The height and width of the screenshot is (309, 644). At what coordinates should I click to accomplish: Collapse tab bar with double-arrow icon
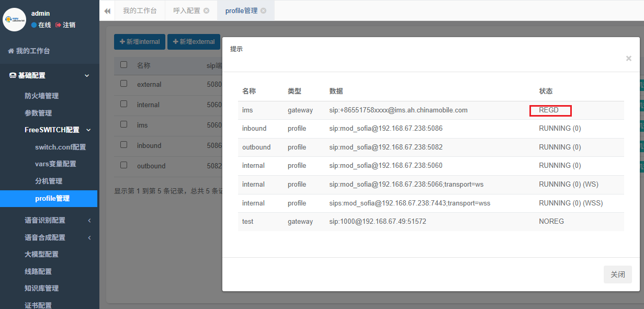(107, 10)
